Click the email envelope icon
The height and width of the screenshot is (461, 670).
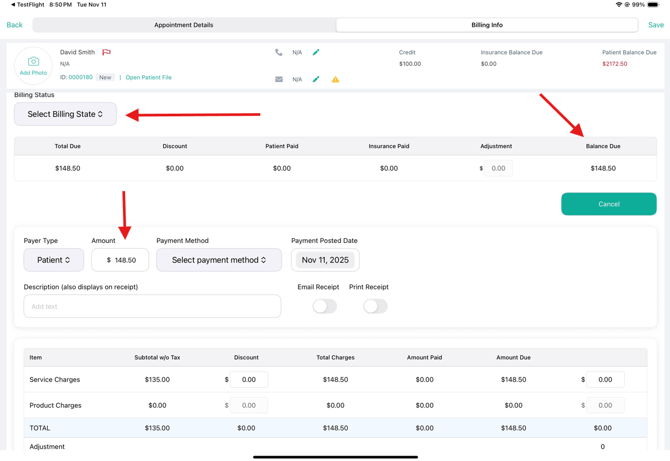coord(279,79)
